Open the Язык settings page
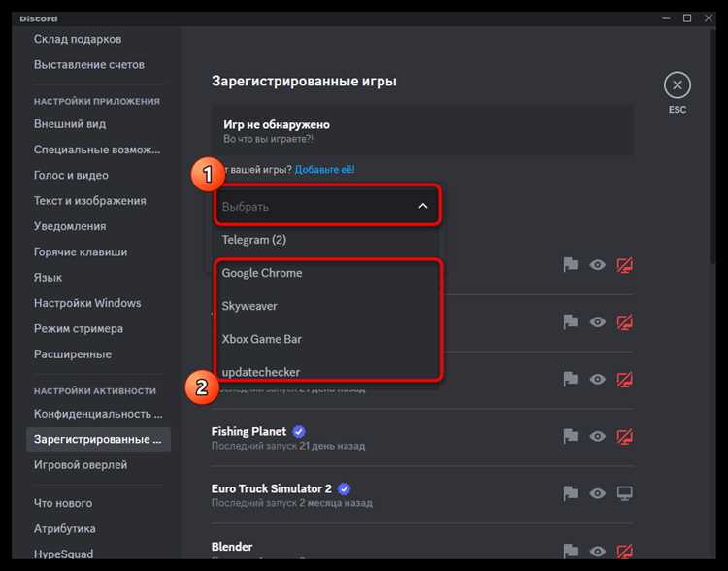Viewport: 728px width, 571px height. tap(48, 278)
